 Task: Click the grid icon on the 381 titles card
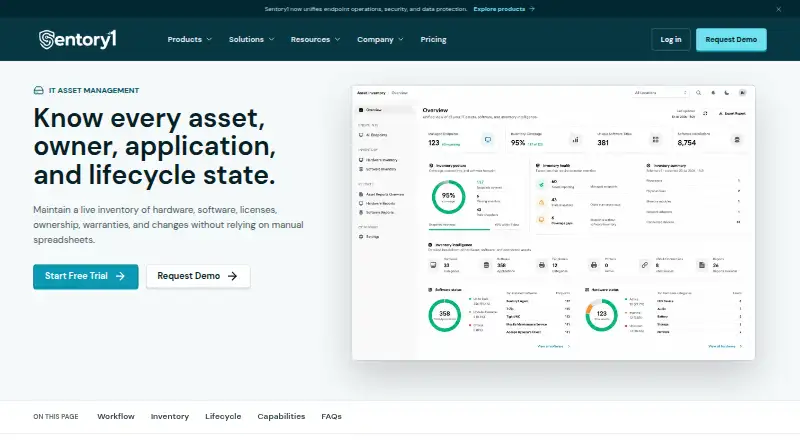pos(656,139)
